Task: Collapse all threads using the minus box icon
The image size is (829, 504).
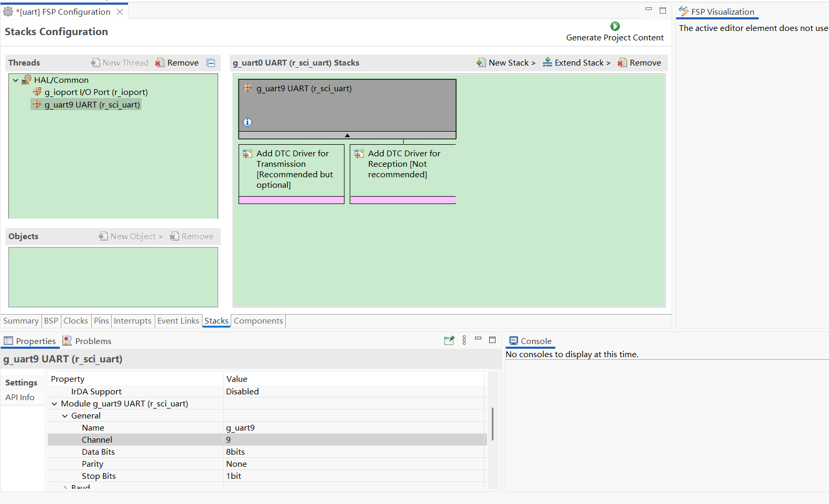Action: (211, 63)
